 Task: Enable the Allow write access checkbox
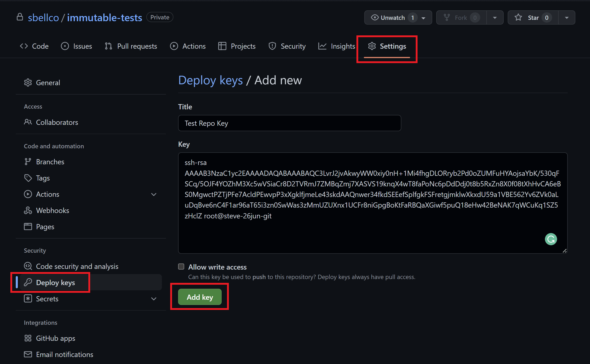pos(181,266)
